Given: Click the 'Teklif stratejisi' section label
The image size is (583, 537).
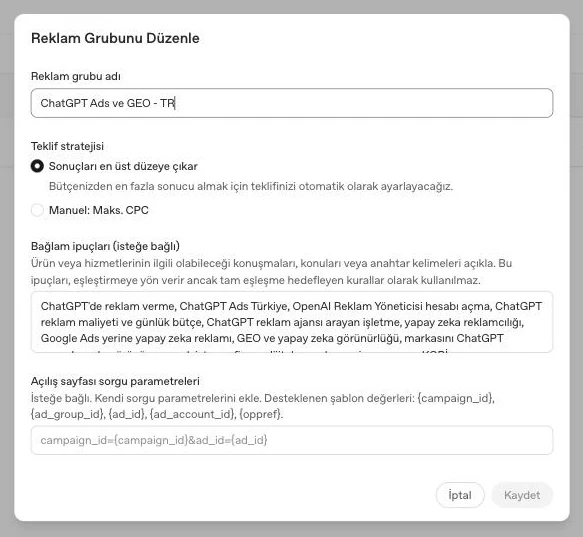Looking at the screenshot, I should 67,146.
